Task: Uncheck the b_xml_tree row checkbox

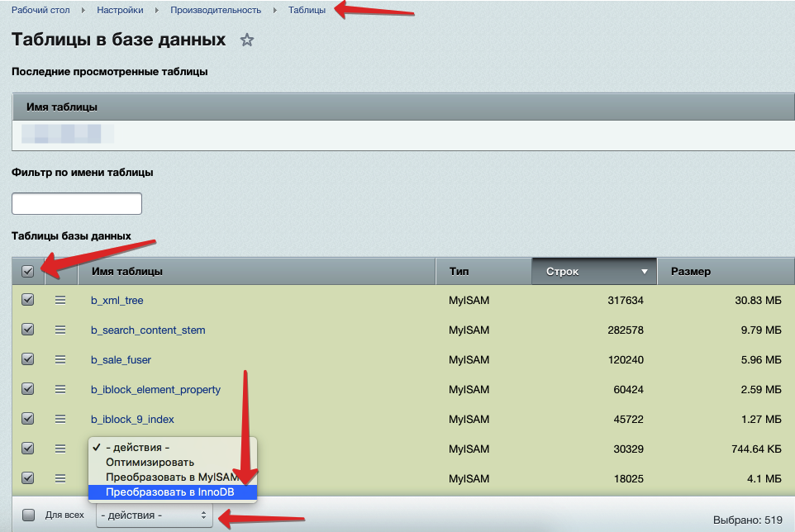Action: pos(28,300)
